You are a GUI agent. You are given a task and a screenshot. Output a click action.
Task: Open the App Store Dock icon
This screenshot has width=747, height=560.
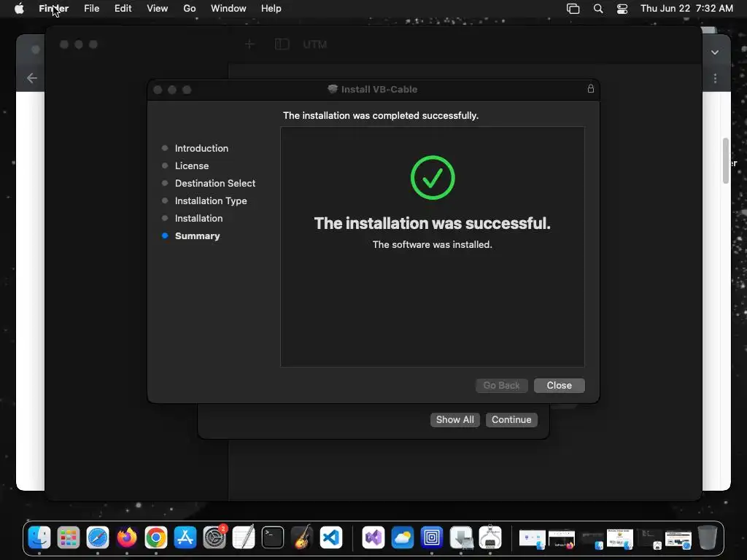(x=185, y=537)
